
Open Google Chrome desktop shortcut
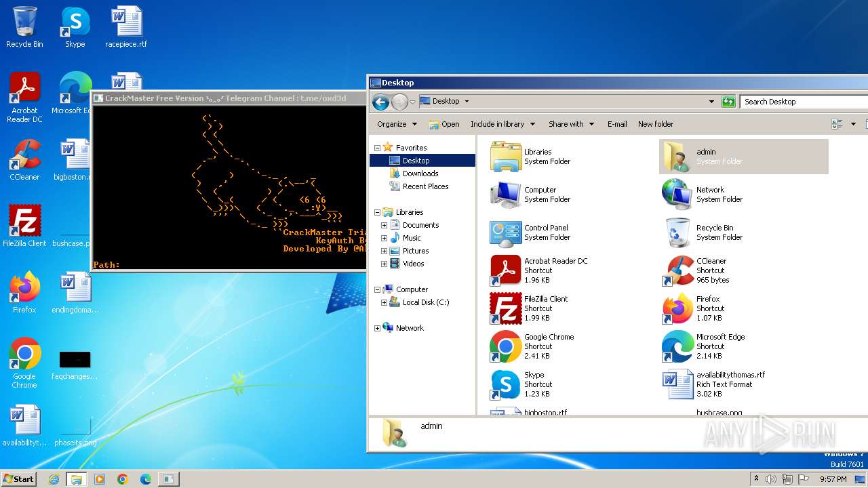24,363
